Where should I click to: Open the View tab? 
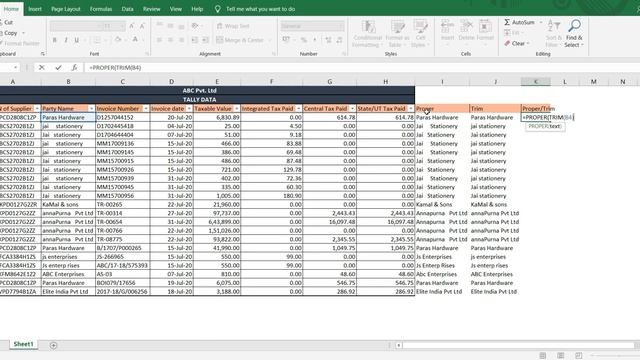coord(176,9)
